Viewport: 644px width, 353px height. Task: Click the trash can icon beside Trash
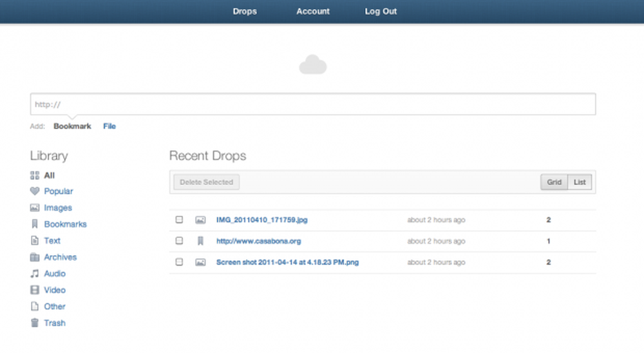coord(35,323)
